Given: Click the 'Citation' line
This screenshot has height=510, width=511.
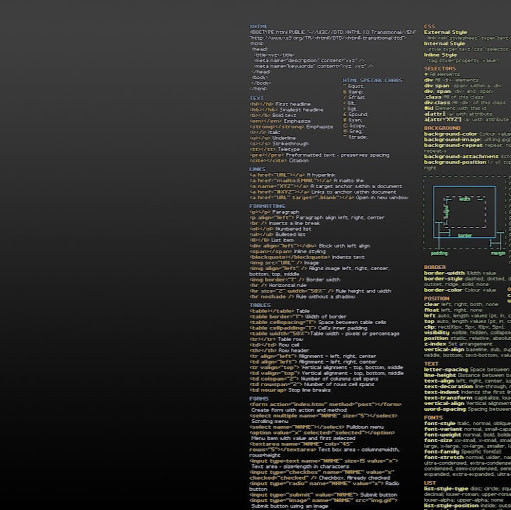Looking at the screenshot, I should tap(298, 161).
